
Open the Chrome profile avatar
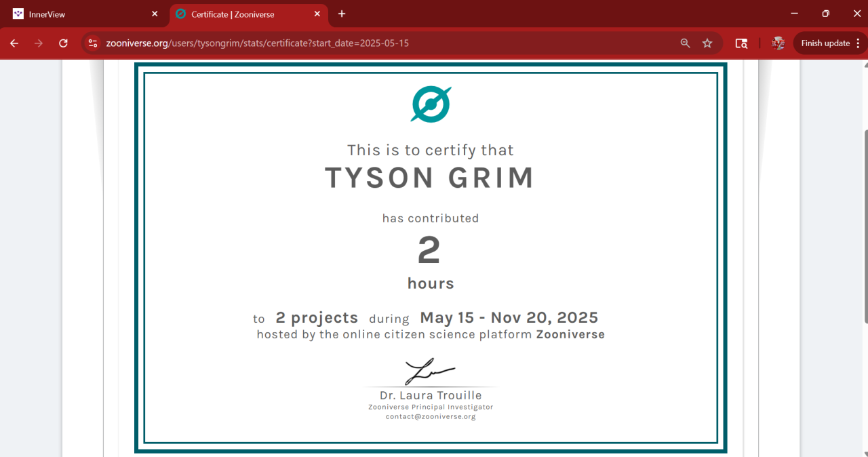click(778, 43)
